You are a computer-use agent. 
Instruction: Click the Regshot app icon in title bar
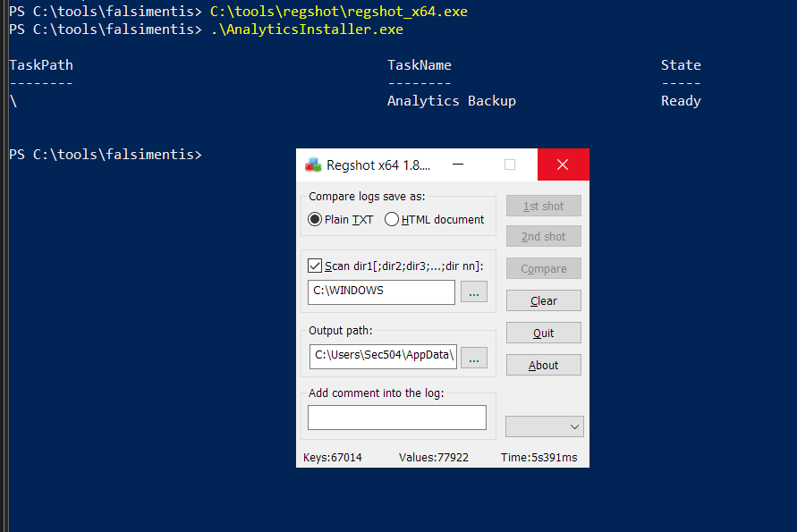pyautogui.click(x=313, y=165)
